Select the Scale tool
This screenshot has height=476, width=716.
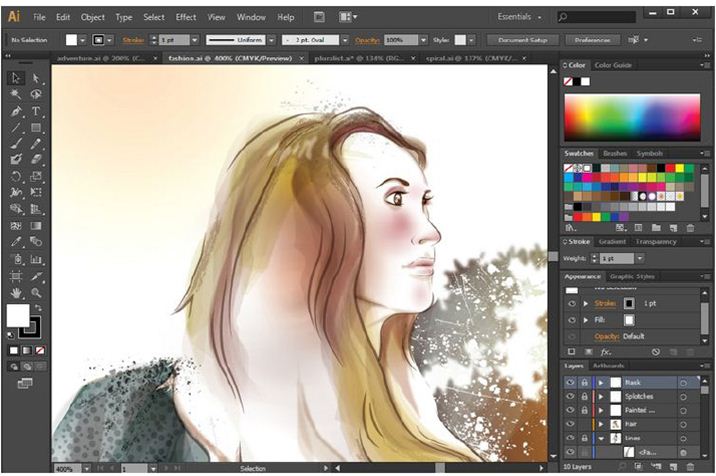click(36, 176)
